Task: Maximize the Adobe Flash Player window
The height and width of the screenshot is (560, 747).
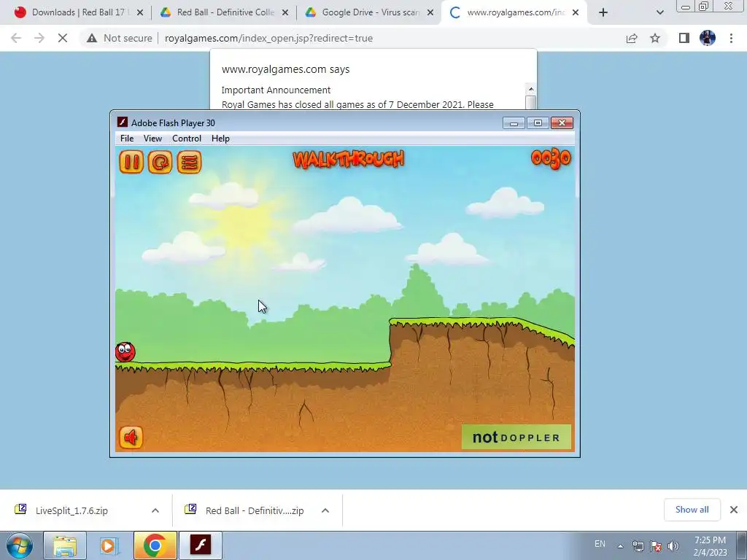Action: tap(538, 123)
